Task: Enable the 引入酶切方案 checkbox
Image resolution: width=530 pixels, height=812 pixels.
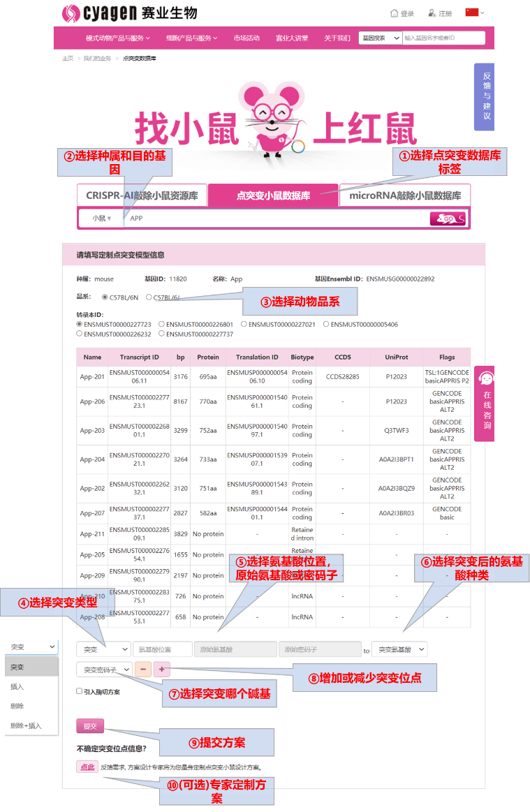Action: 80,691
